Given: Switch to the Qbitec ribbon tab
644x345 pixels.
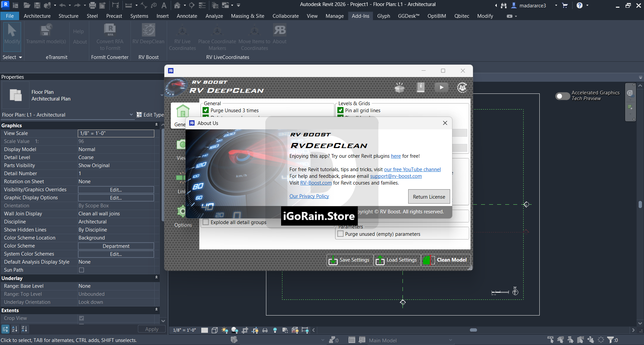Looking at the screenshot, I should point(462,16).
